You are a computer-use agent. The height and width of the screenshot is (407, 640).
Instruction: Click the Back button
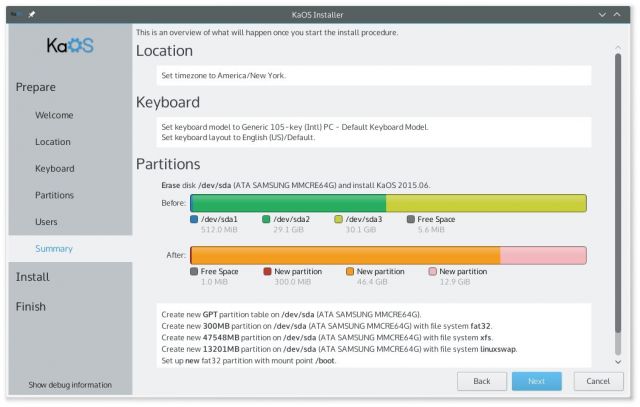pyautogui.click(x=482, y=381)
